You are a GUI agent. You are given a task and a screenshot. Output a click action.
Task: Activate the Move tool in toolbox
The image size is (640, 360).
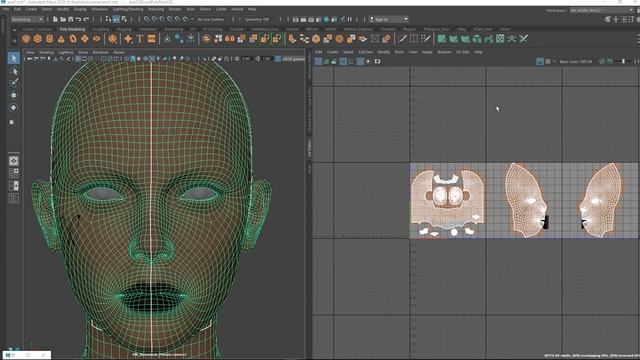(13, 95)
